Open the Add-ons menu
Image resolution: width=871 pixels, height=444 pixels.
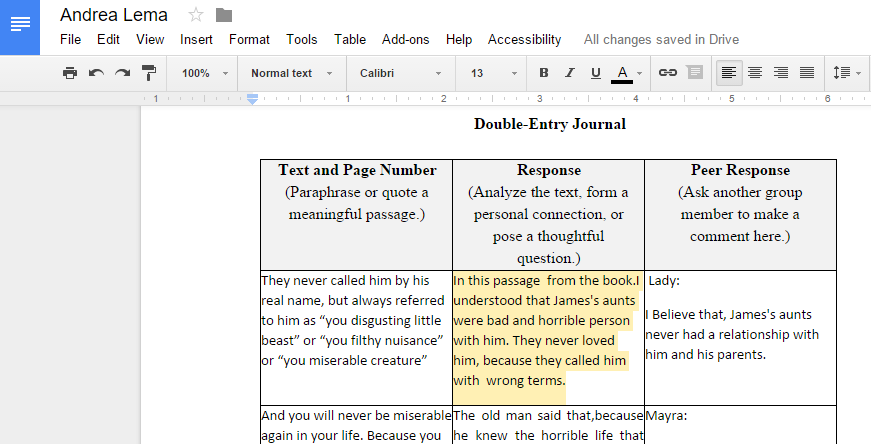coord(405,40)
